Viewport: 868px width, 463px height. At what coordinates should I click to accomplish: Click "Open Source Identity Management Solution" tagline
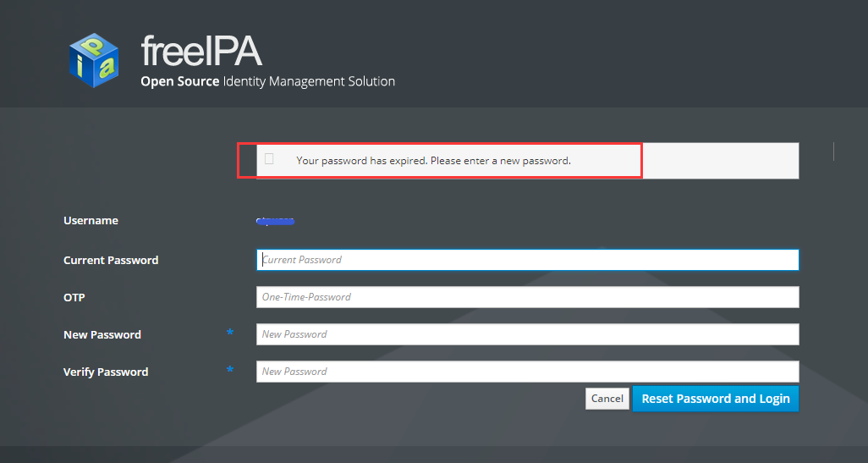(268, 81)
